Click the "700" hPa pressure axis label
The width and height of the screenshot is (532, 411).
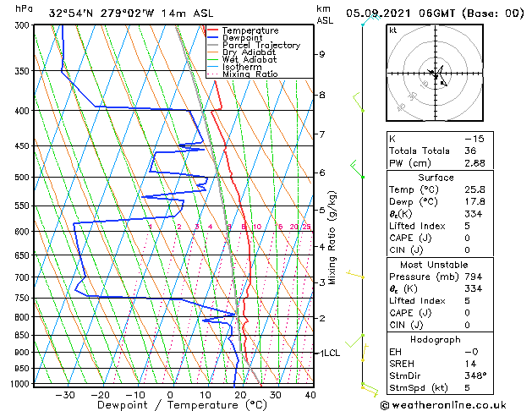[24, 277]
